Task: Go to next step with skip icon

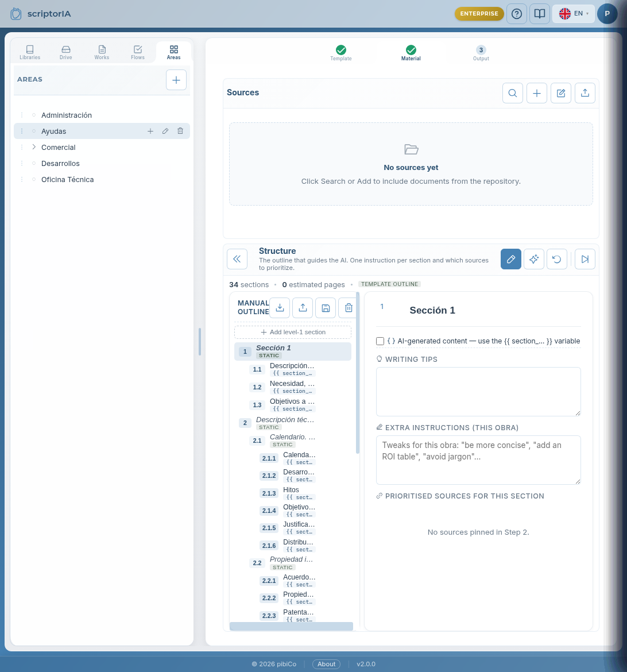Action: pos(585,259)
